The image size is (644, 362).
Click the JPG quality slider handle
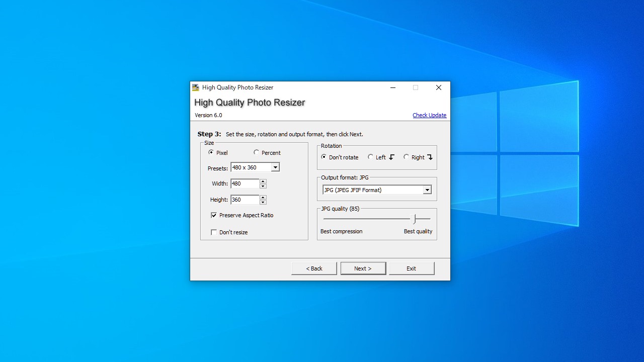tap(414, 219)
